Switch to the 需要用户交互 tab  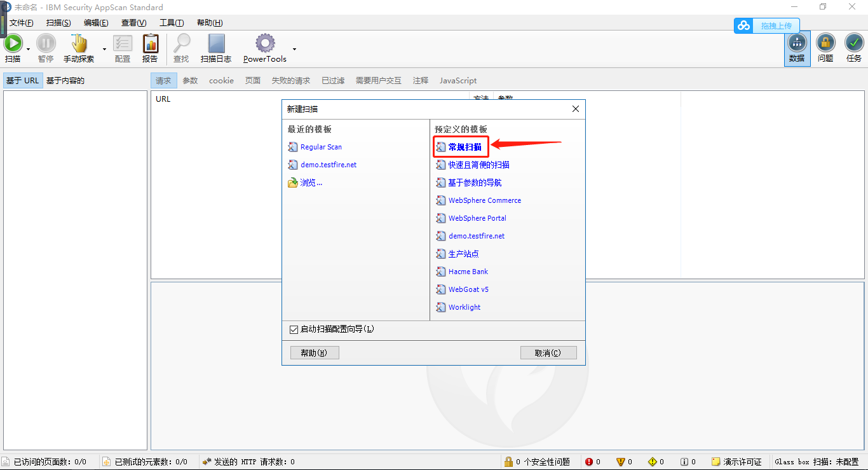tap(379, 81)
